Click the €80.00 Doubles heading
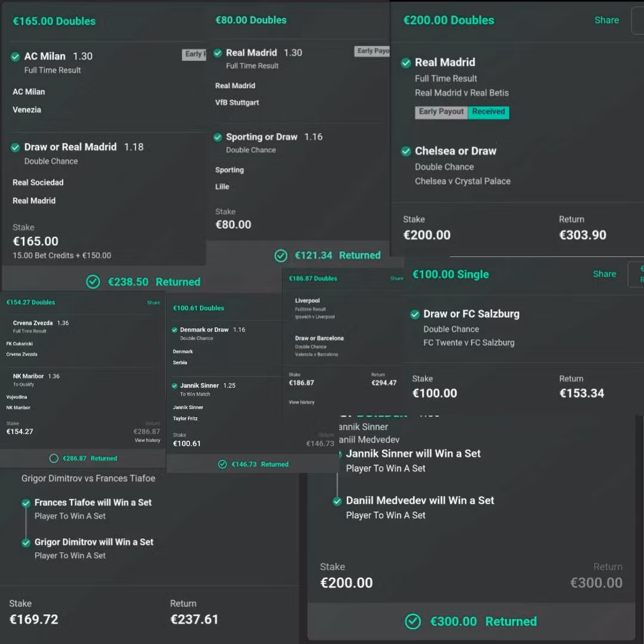The image size is (644, 644). click(x=251, y=20)
